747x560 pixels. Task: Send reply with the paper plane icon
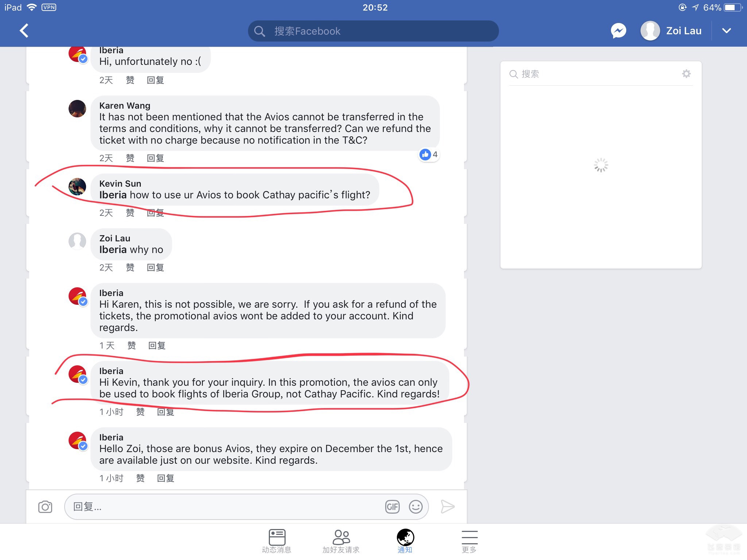[448, 507]
